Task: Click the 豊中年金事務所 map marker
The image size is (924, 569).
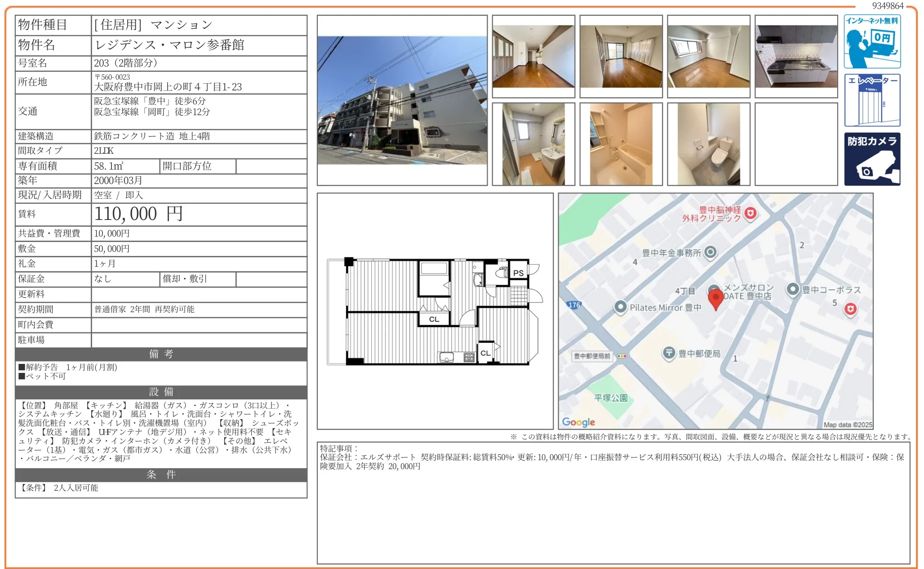Action: point(710,252)
